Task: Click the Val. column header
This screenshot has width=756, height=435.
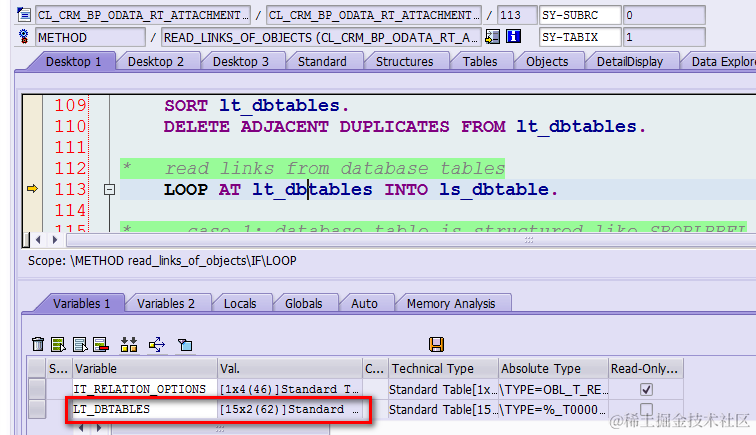Action: (290, 368)
